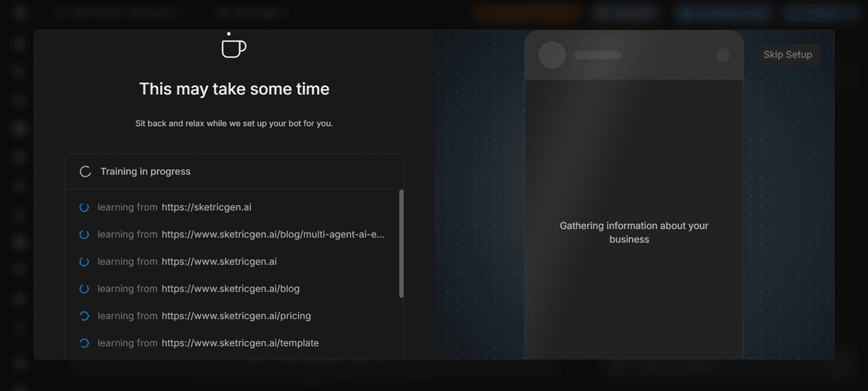Click the https://www.sketricgen.ai/pricing URL
Image resolution: width=868 pixels, height=391 pixels.
[x=237, y=316]
